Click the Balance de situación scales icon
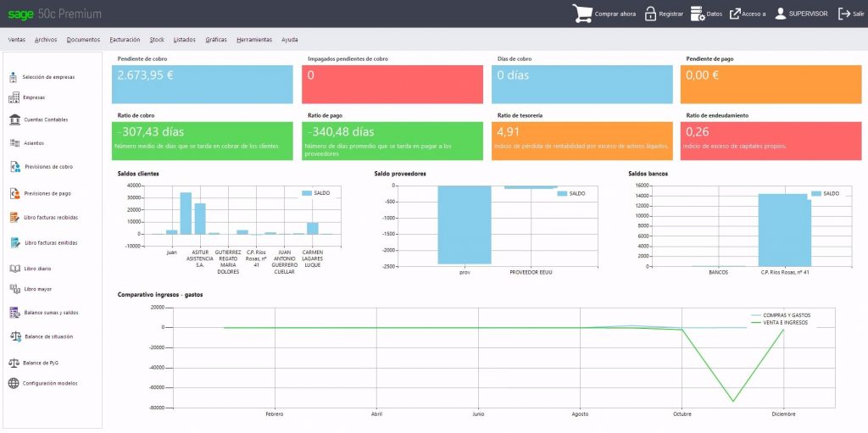 (x=15, y=336)
